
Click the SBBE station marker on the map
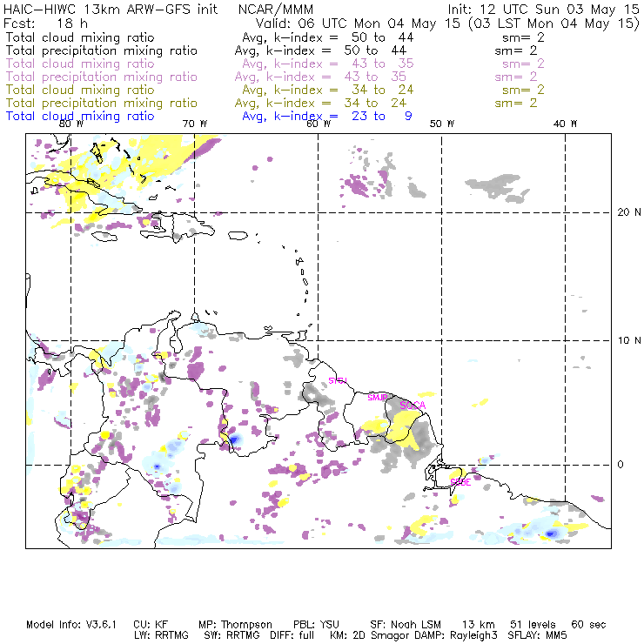(x=460, y=482)
